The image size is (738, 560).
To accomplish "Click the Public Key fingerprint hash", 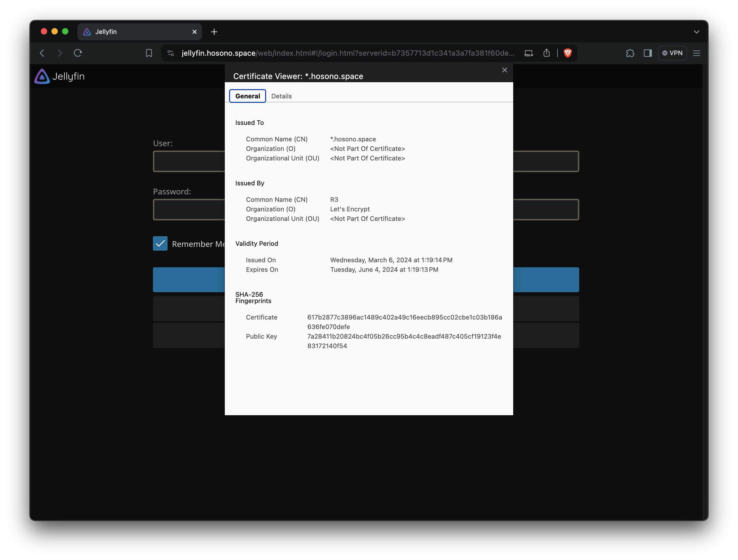I will 404,341.
